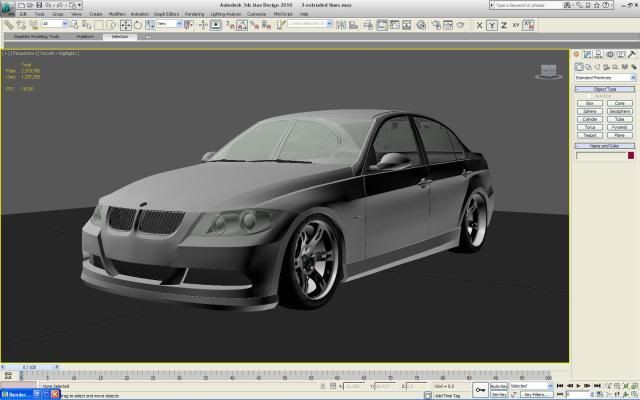Open the Render Setup dialog
The image size is (640, 400).
click(436, 25)
